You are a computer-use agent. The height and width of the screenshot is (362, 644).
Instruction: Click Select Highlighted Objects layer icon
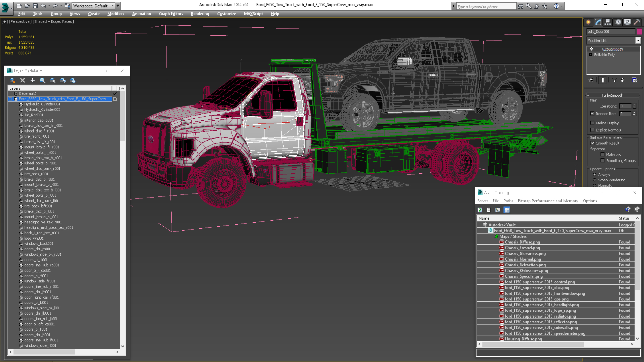tap(42, 80)
